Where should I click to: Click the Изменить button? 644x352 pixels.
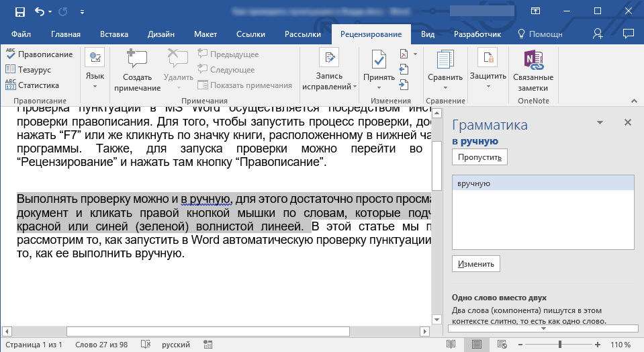476,264
